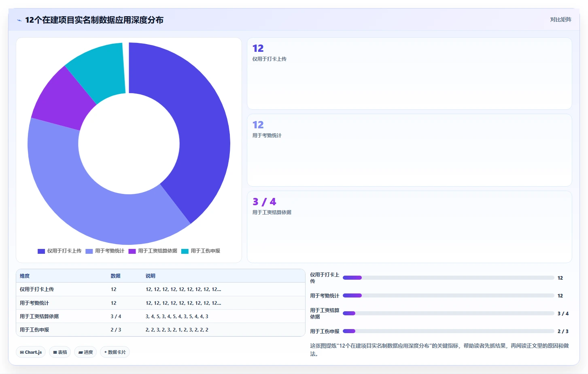Image resolution: width=588 pixels, height=374 pixels.
Task: Click the 维度 column header
Action: coord(25,276)
